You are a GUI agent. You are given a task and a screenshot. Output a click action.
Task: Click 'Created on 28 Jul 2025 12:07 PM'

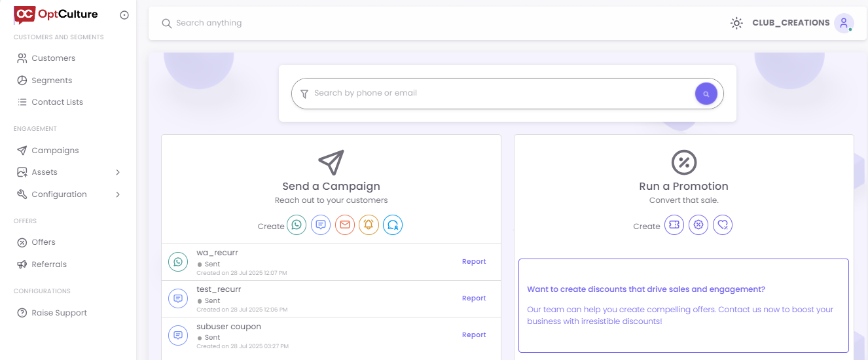click(242, 273)
